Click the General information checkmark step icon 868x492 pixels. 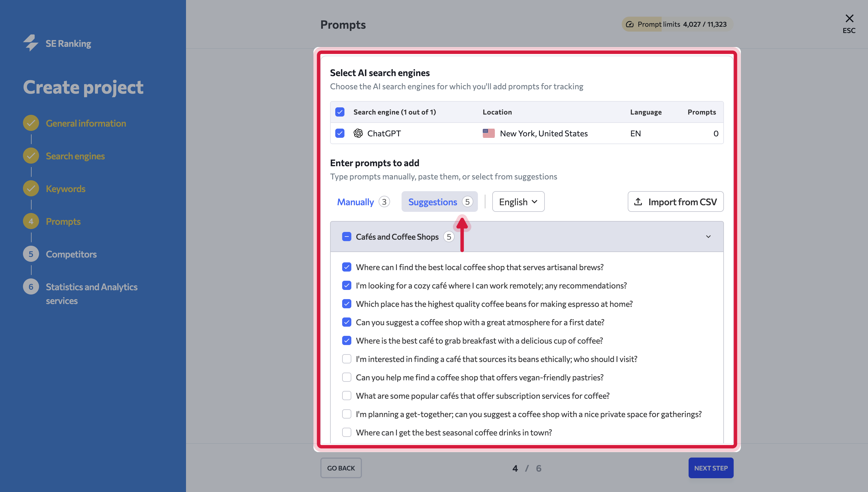coord(31,123)
